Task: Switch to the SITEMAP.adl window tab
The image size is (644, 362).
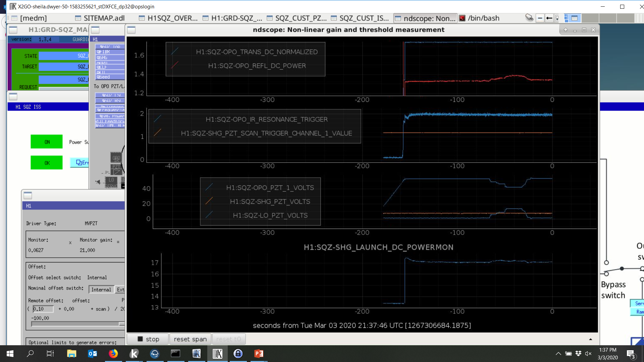Action: pyautogui.click(x=100, y=18)
